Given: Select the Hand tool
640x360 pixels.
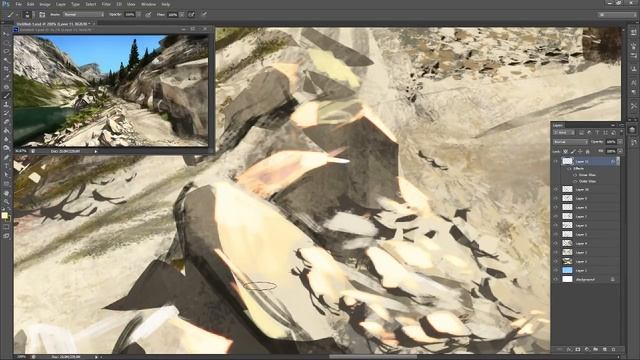Looking at the screenshot, I should click(6, 193).
